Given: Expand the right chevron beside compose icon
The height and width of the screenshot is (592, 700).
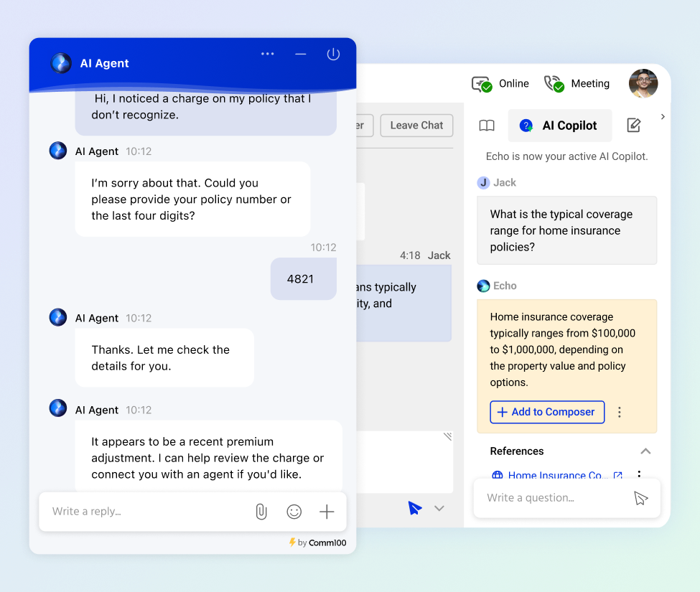Looking at the screenshot, I should (x=662, y=116).
